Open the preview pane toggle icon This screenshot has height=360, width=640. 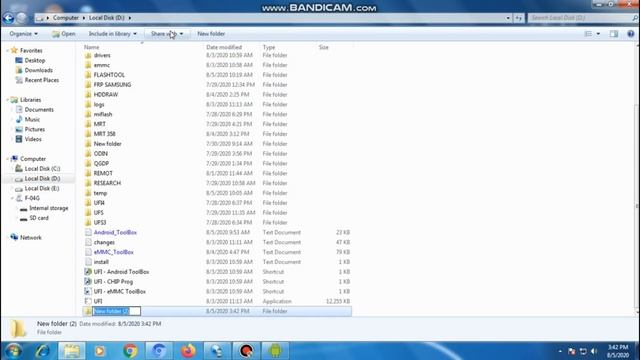[614, 34]
